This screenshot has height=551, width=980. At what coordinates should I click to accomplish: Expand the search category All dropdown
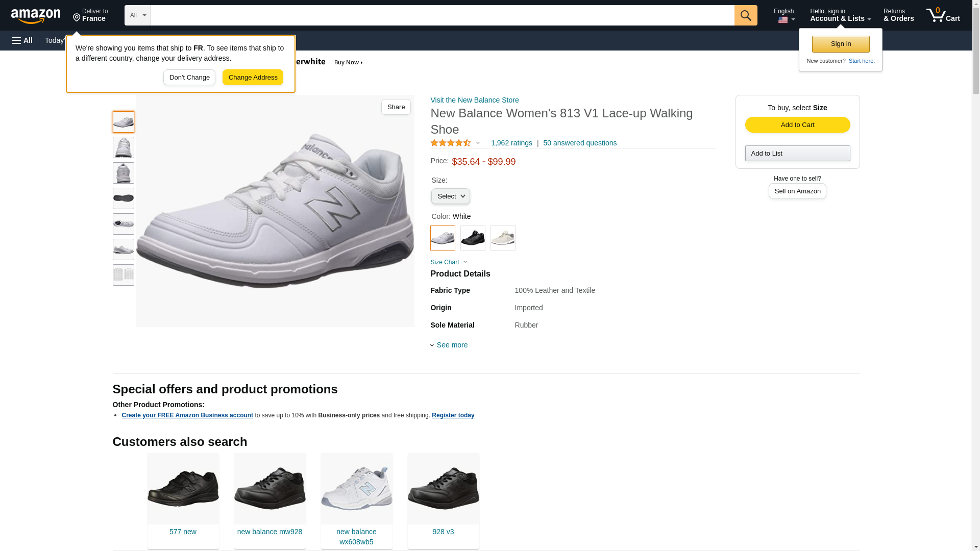137,15
